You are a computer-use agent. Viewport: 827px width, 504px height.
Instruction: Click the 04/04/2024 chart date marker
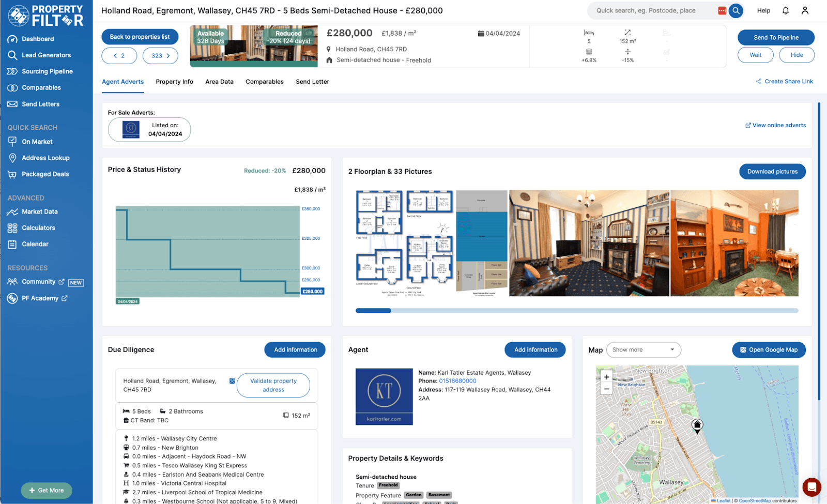tap(128, 301)
